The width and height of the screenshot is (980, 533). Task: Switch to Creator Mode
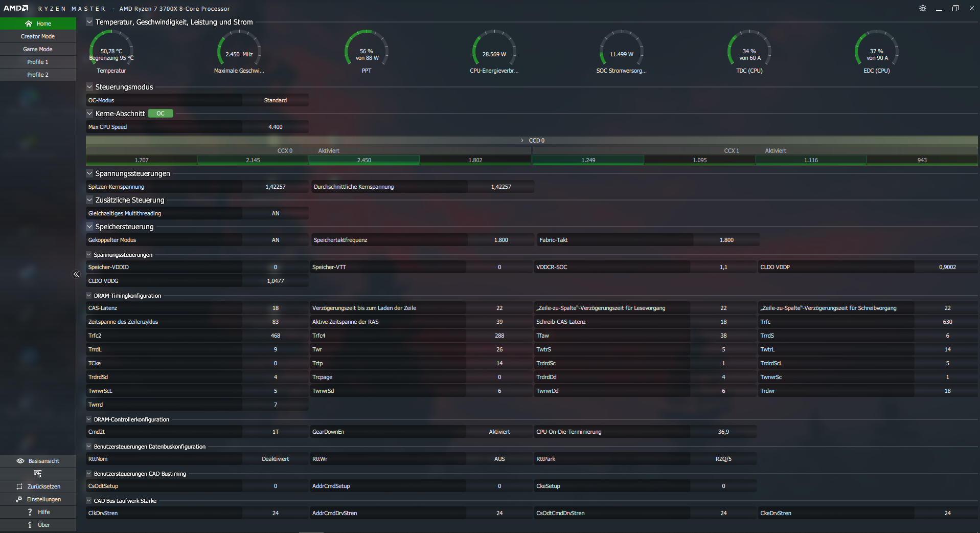coord(38,36)
